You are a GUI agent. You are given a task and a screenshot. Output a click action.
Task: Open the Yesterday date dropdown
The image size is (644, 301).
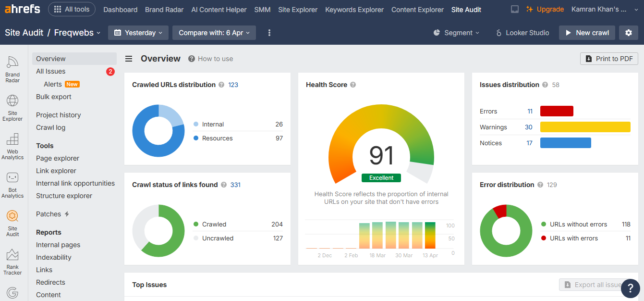coord(138,33)
